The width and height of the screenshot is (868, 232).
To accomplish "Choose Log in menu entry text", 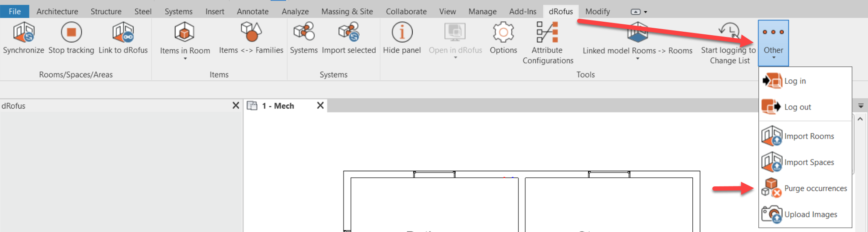I will coord(795,81).
